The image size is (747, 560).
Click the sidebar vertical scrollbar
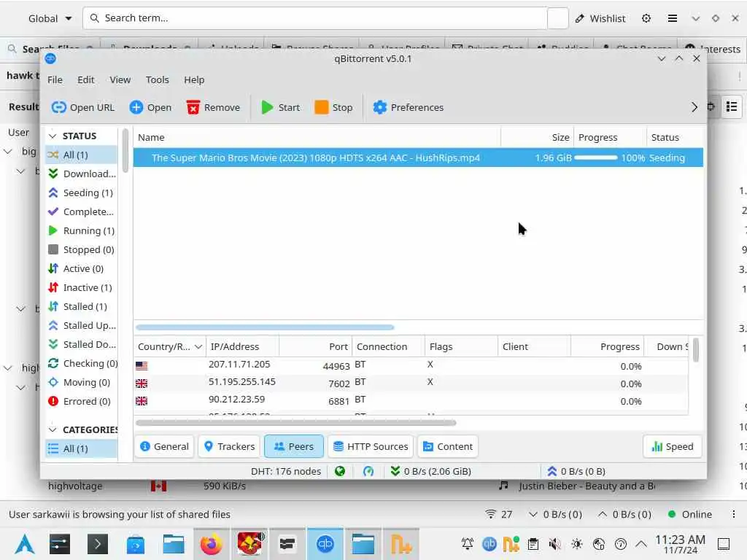(x=125, y=151)
